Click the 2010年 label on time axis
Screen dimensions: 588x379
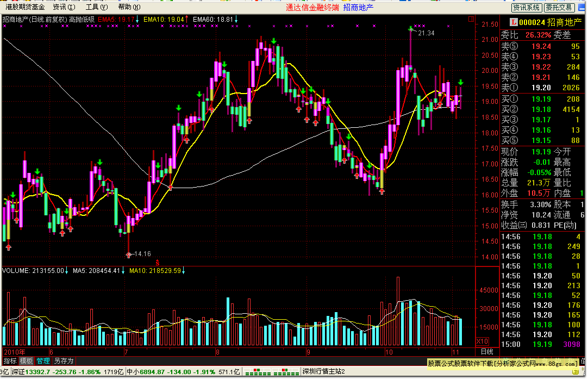[x=15, y=352]
